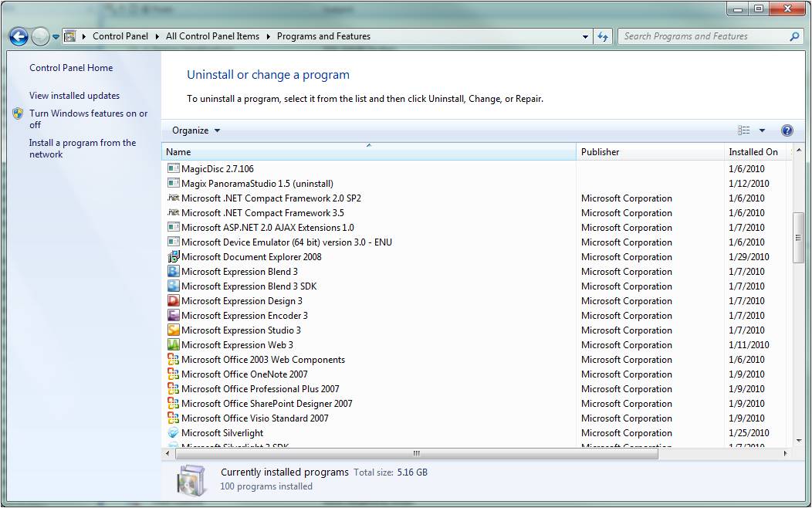
Task: Open the help question mark icon
Action: coord(787,130)
